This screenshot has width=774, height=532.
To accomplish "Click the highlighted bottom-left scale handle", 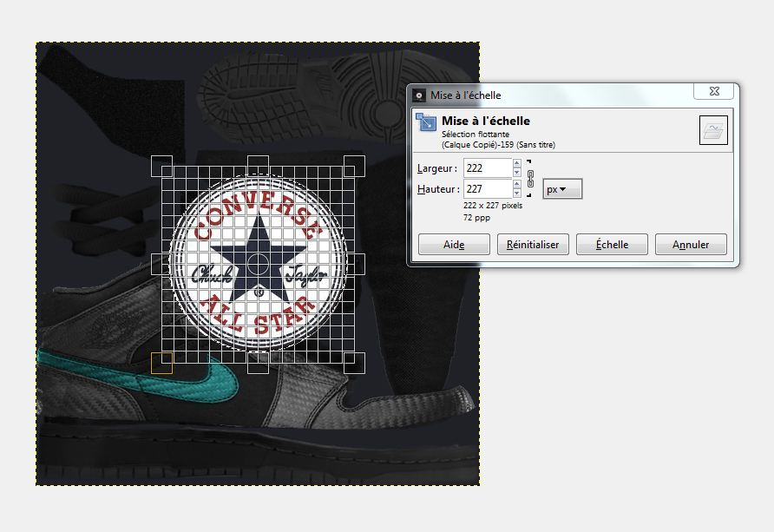I will coord(161,363).
